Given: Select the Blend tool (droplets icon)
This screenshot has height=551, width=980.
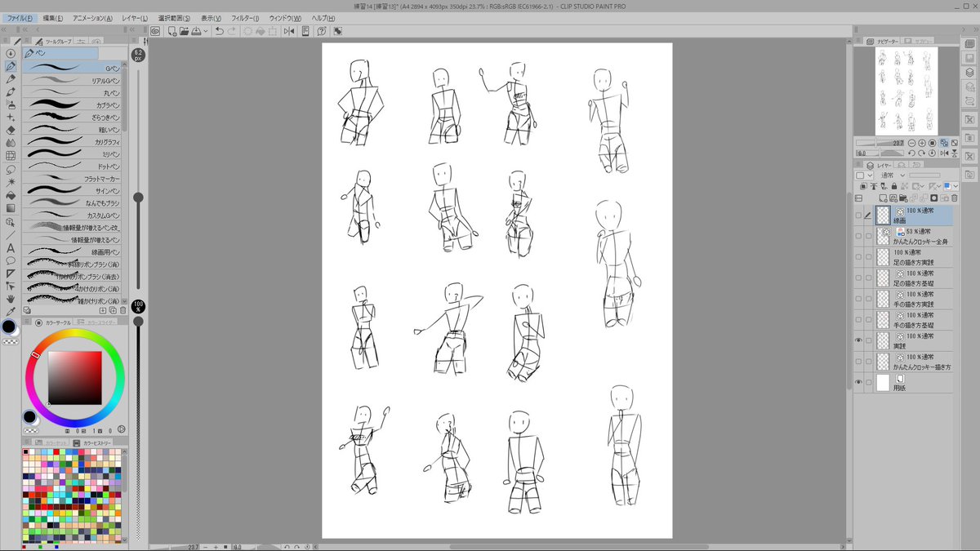Looking at the screenshot, I should coord(11,143).
